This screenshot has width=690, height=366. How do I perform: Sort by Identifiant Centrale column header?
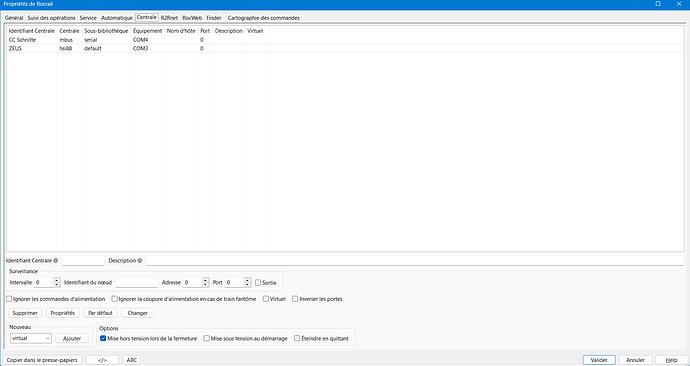(x=32, y=31)
